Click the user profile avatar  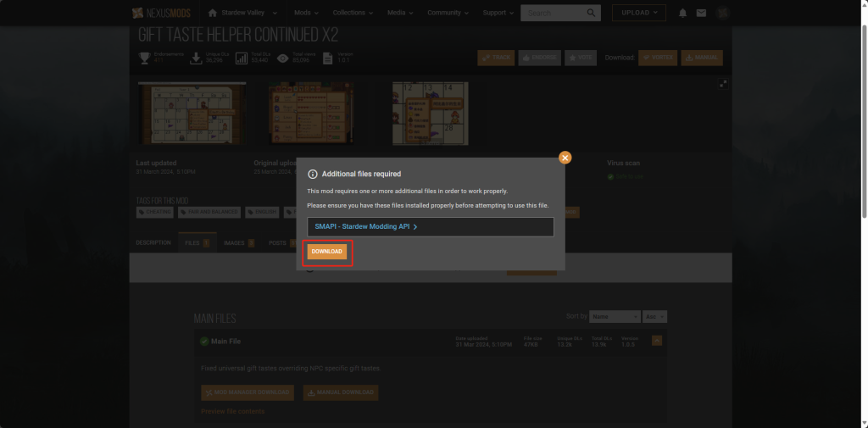(722, 13)
